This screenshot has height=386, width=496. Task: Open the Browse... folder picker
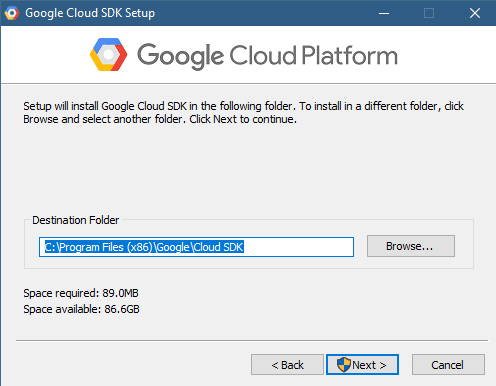coord(411,246)
